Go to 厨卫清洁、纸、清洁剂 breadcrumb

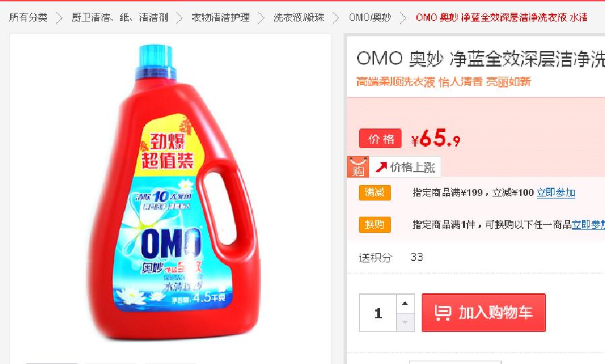pos(120,17)
